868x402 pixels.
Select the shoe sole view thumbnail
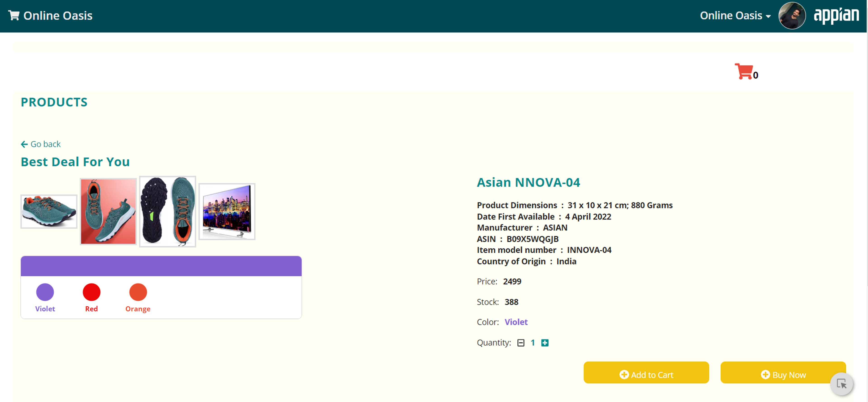(167, 211)
